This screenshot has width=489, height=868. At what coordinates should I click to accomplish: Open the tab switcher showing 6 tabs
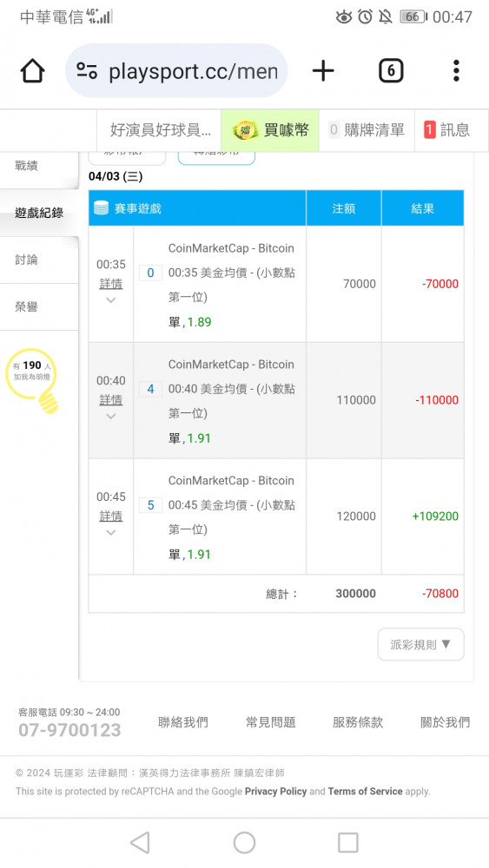point(391,71)
